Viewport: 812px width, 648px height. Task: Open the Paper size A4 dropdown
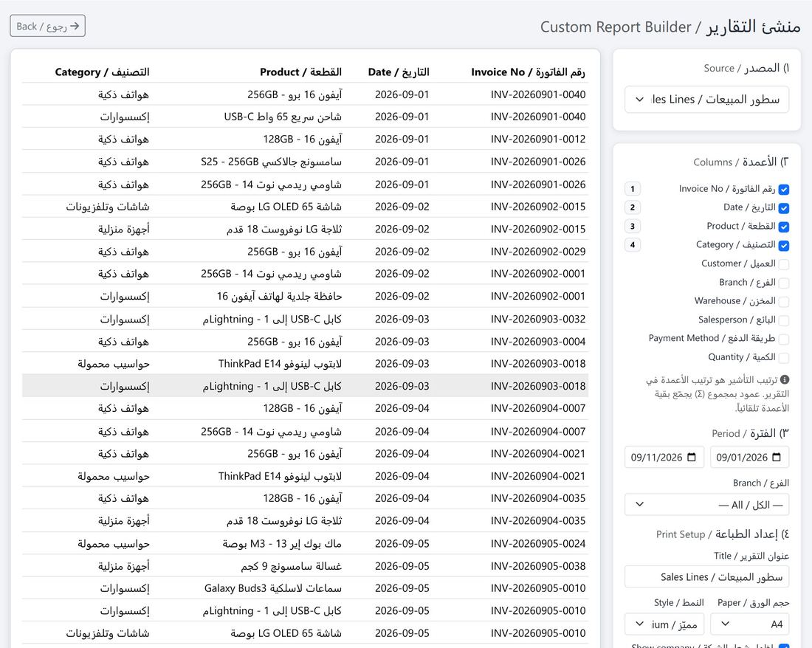749,624
